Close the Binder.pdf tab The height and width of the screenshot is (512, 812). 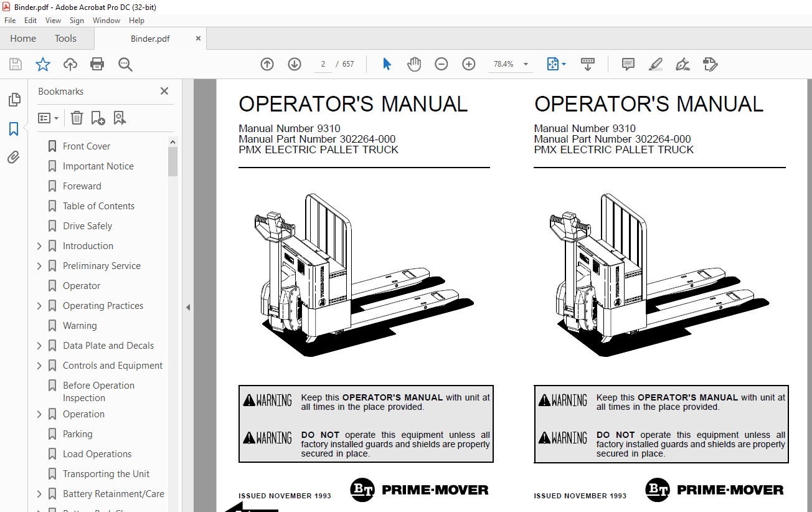198,39
